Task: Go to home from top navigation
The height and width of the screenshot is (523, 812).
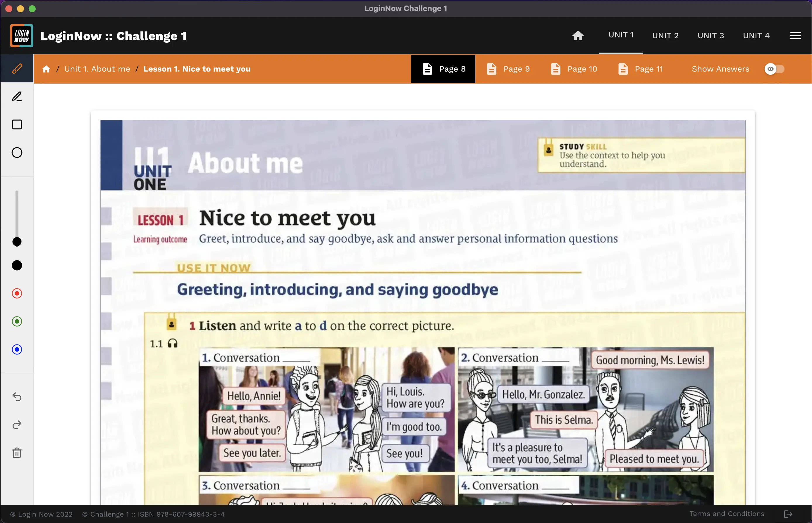Action: (x=578, y=36)
